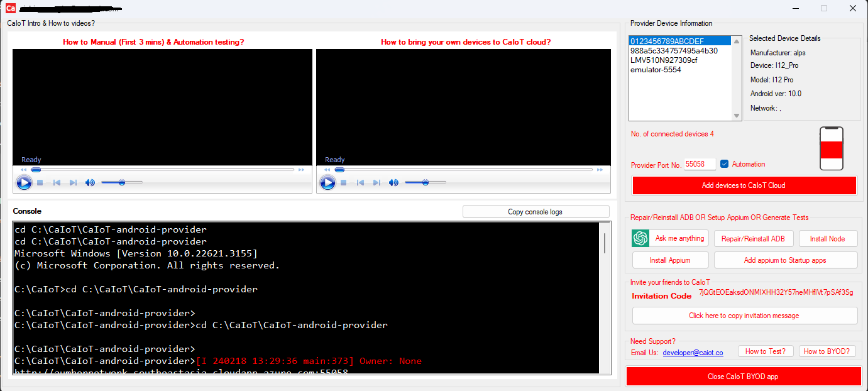The height and width of the screenshot is (391, 868).
Task: Click the console output scrollbar
Action: click(x=605, y=243)
